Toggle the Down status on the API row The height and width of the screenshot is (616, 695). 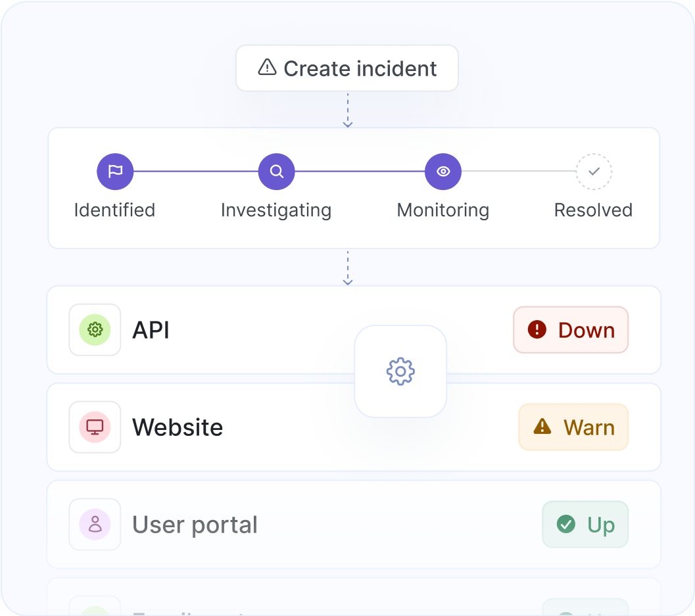coord(571,330)
